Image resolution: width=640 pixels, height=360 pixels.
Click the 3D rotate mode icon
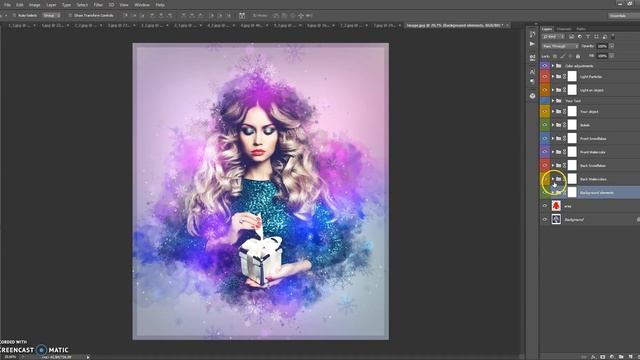pos(276,16)
